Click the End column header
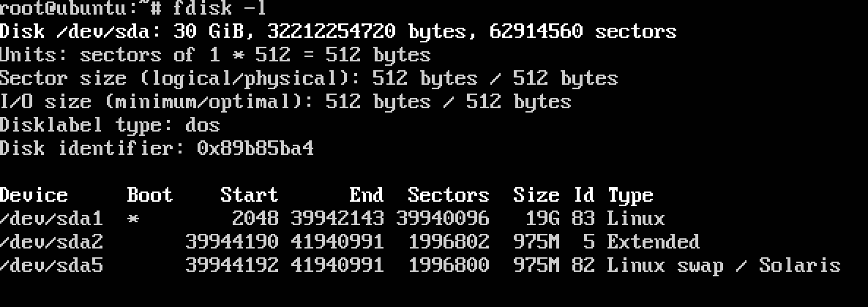 (x=367, y=194)
